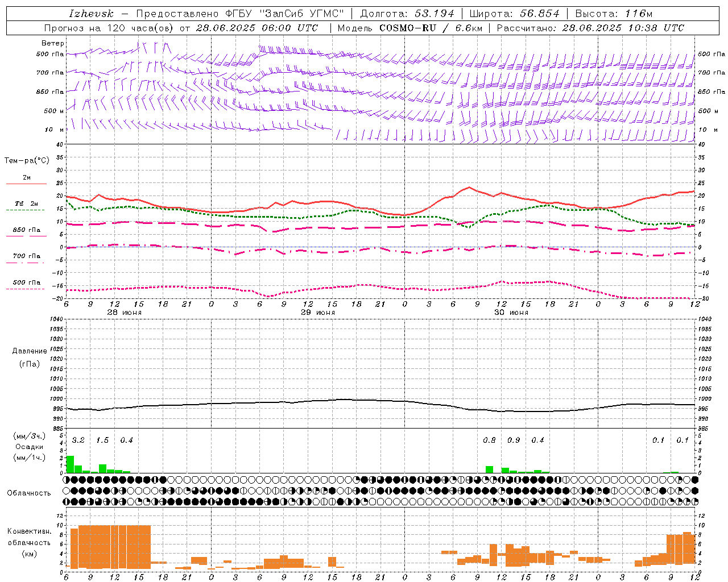This screenshot has height=582, width=728.
Task: Click the Тем-ра(°C) axis label
Action: pyautogui.click(x=27, y=161)
